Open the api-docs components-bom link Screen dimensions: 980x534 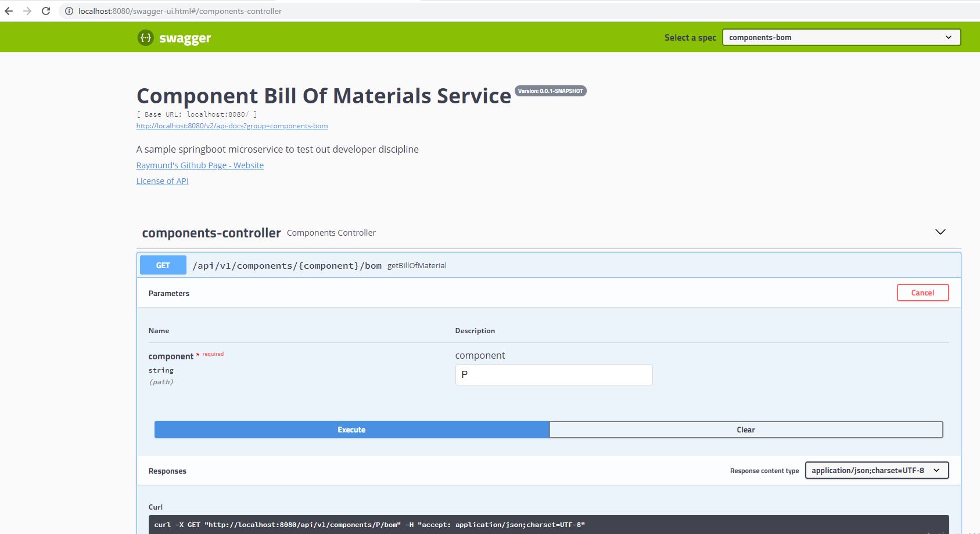[x=232, y=126]
